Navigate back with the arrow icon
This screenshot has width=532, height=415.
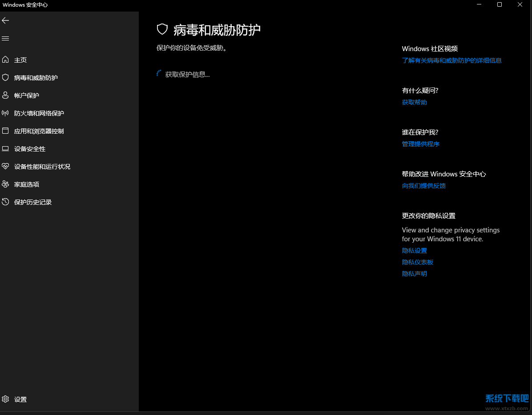click(5, 20)
